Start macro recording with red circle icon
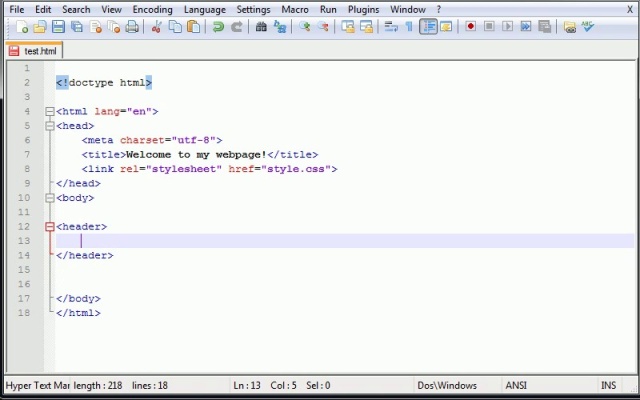 click(x=470, y=27)
